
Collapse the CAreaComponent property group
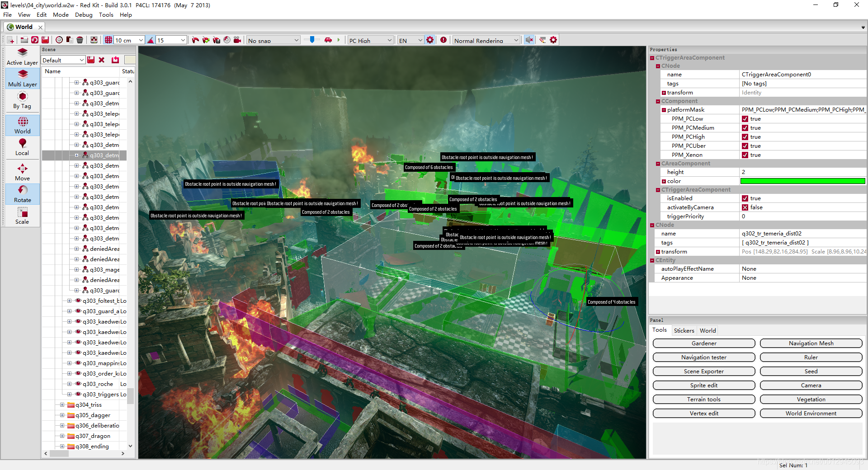(x=658, y=164)
